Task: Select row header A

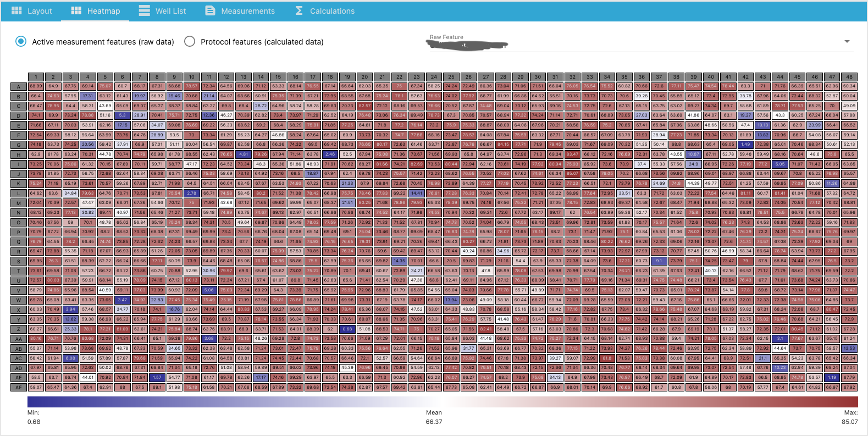Action: 19,86
